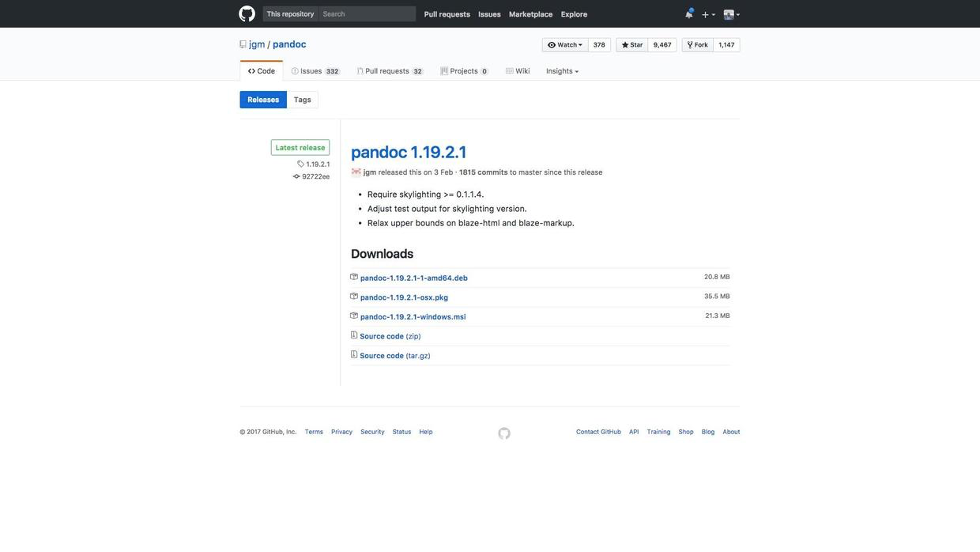View the 9,467 stargazers count
Viewport: 980px width, 552px height.
coord(662,45)
